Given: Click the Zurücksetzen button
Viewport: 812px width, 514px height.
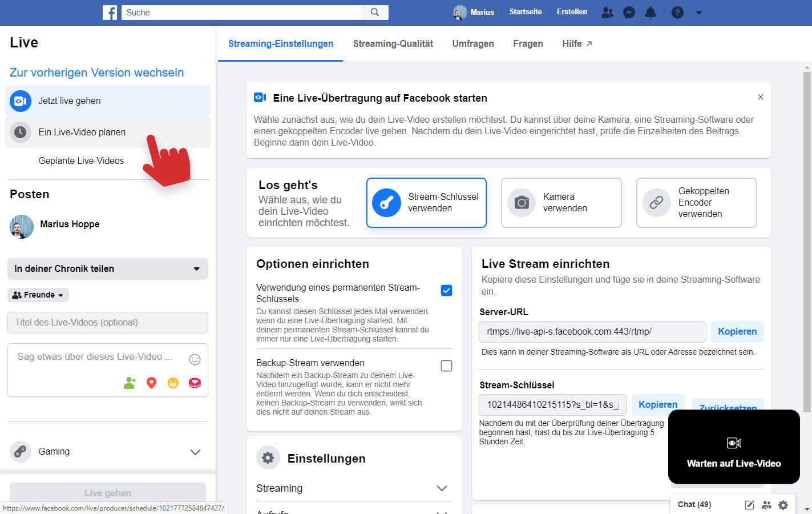Looking at the screenshot, I should click(x=728, y=404).
